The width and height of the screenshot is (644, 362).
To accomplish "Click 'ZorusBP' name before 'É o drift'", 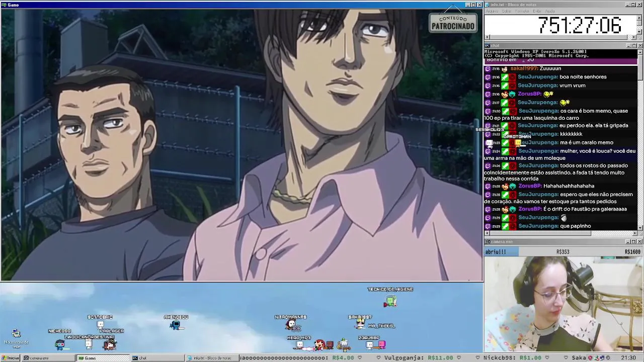I will 530,209.
